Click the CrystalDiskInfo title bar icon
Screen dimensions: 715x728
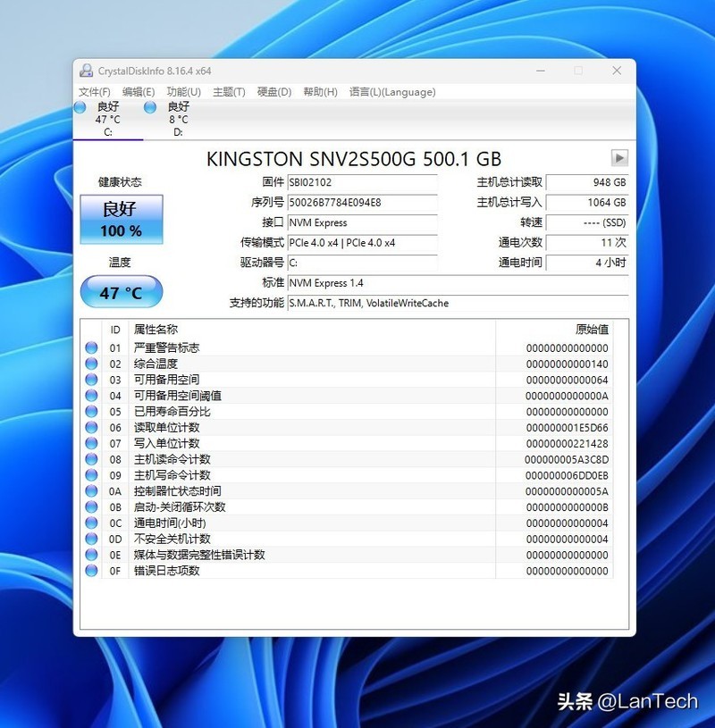click(86, 70)
